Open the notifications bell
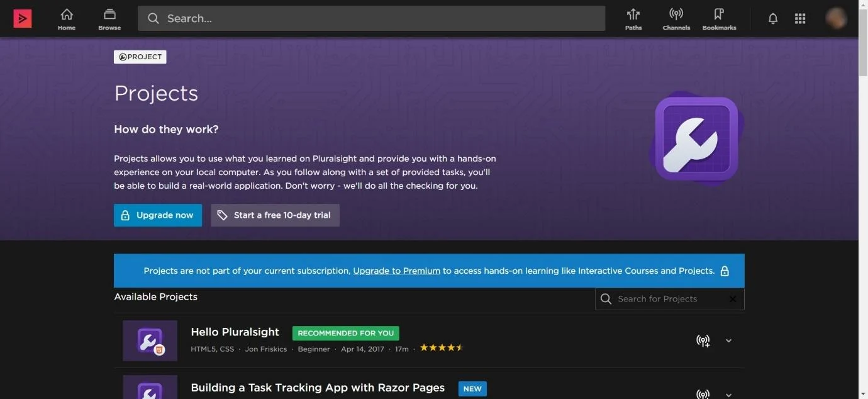Viewport: 868px width, 399px height. coord(773,19)
